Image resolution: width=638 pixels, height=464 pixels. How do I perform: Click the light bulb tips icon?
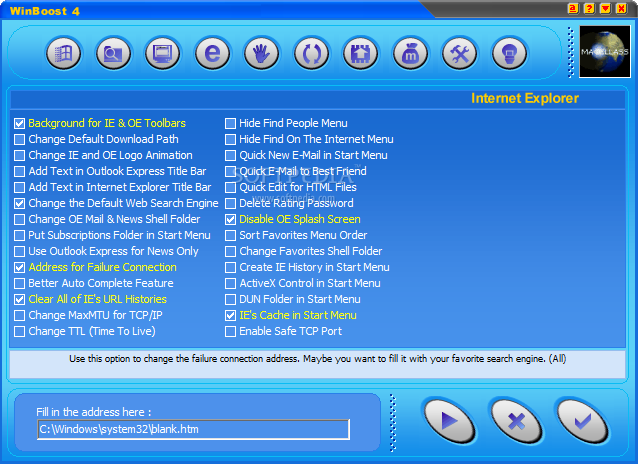(x=509, y=53)
